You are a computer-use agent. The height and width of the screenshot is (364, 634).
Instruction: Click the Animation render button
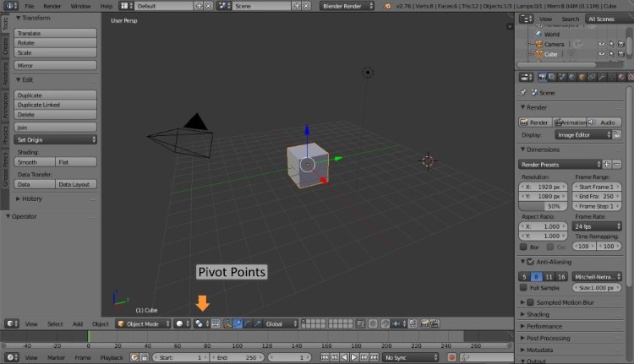[x=570, y=122]
